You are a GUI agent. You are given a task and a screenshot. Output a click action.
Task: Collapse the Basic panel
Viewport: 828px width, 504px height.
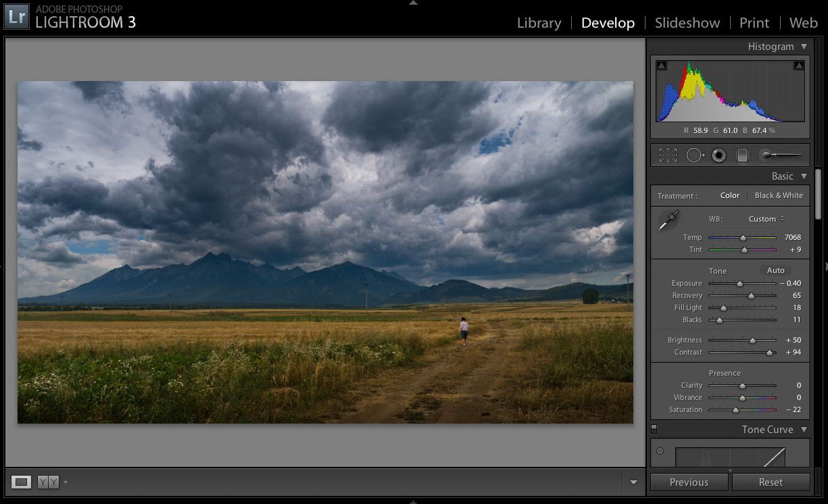coord(804,176)
